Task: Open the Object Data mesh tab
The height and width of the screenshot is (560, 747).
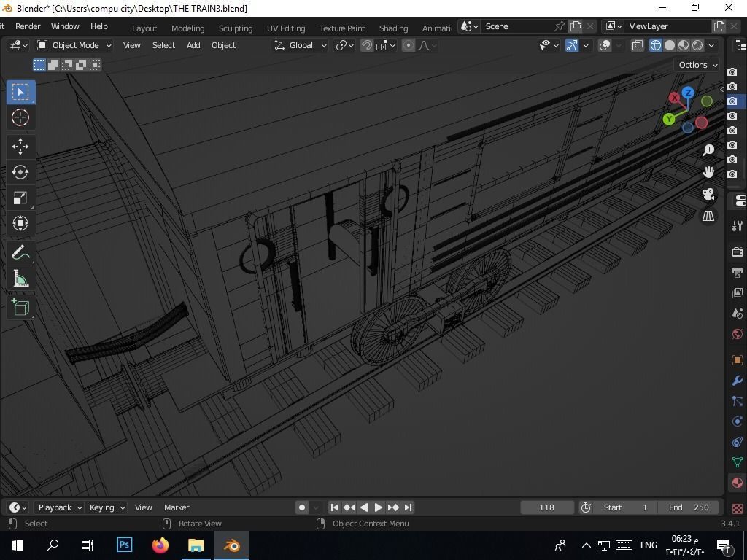Action: [737, 462]
